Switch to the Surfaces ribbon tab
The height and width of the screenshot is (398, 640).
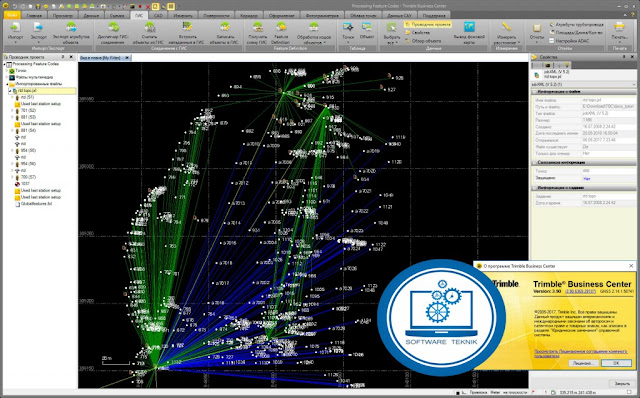tap(216, 16)
